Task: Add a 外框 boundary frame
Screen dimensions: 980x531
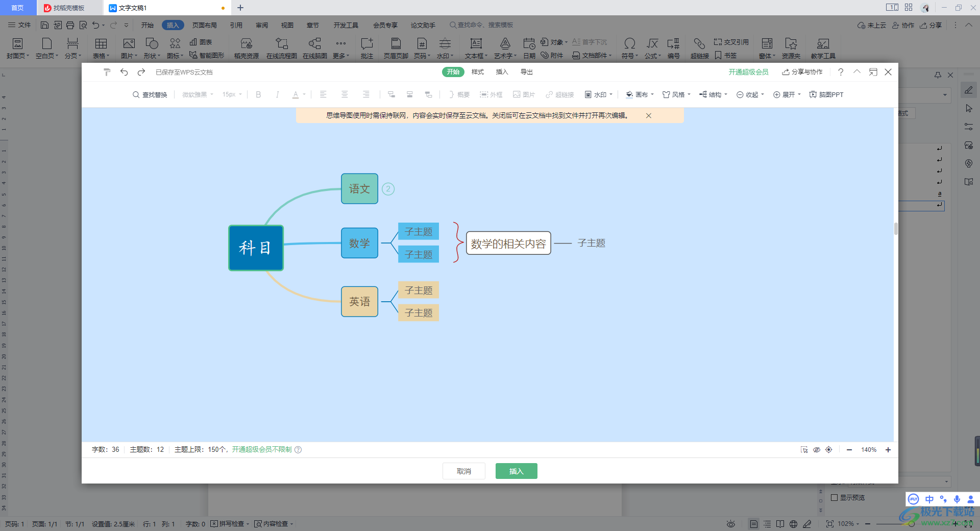Action: (491, 94)
